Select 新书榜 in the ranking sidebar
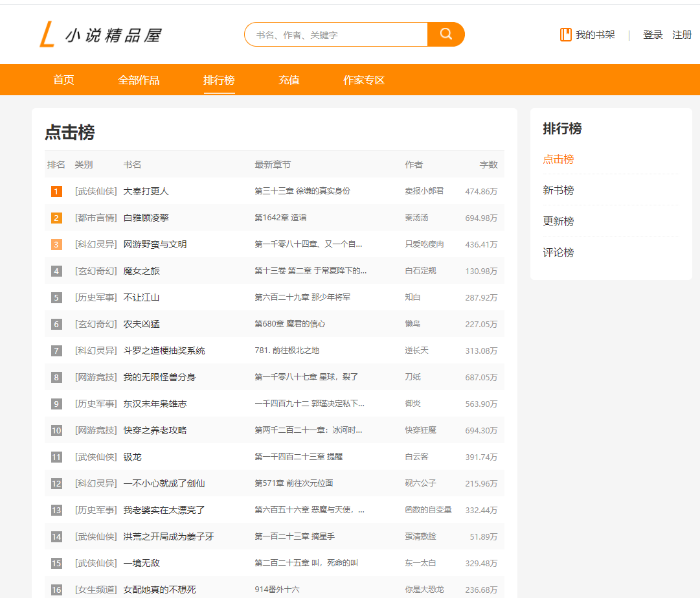This screenshot has height=598, width=700. [x=558, y=190]
